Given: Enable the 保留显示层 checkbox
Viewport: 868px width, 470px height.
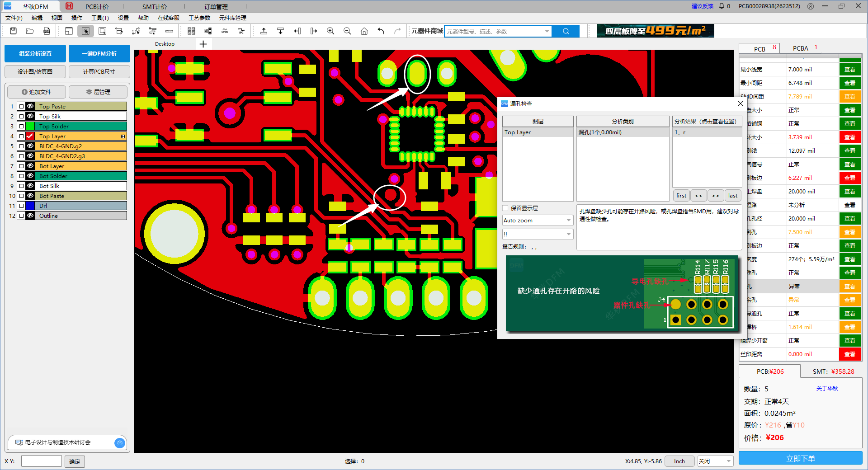Looking at the screenshot, I should coord(505,208).
